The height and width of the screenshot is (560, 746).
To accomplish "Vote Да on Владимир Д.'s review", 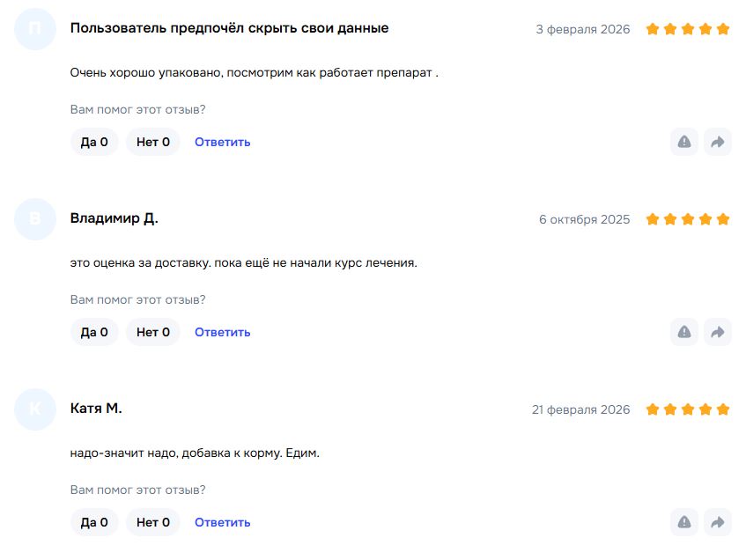I will coord(94,332).
